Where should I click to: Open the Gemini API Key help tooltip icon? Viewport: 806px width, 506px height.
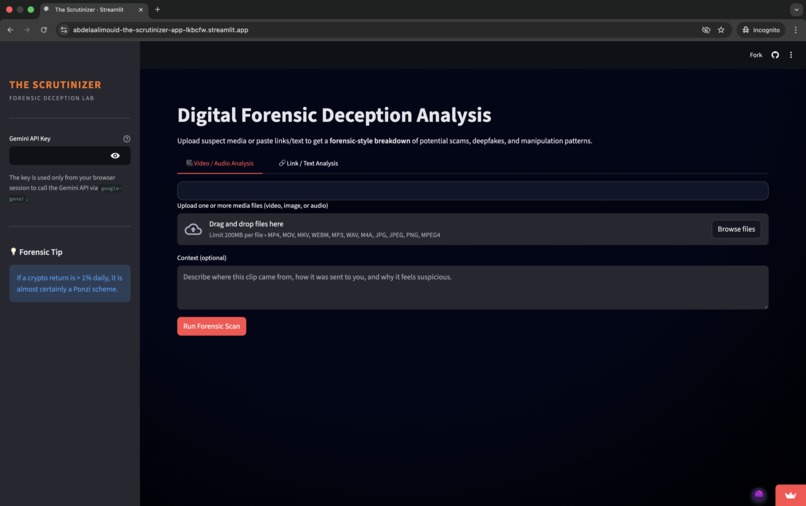point(126,139)
